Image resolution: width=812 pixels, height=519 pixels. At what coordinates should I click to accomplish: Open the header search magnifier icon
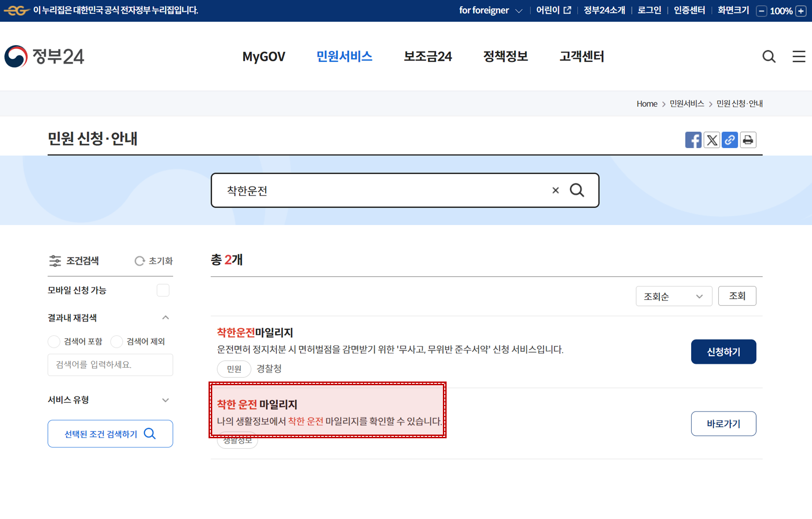point(769,56)
